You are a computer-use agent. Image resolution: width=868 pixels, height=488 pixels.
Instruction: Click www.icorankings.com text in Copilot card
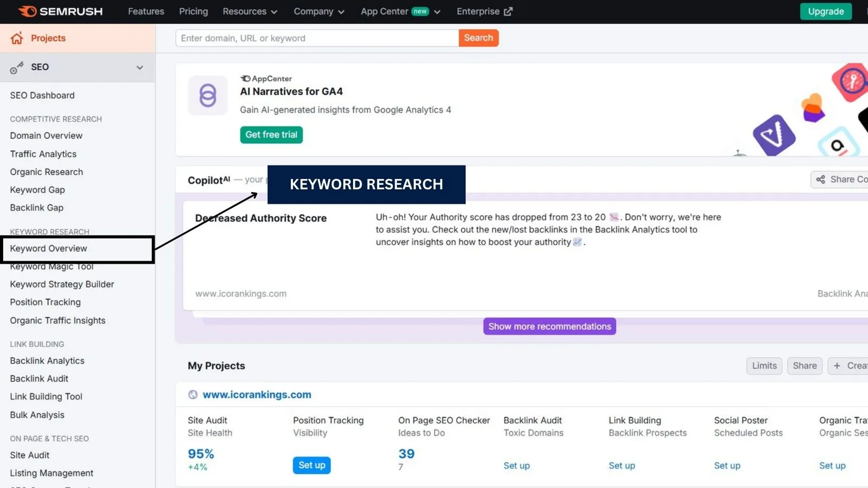pos(241,294)
